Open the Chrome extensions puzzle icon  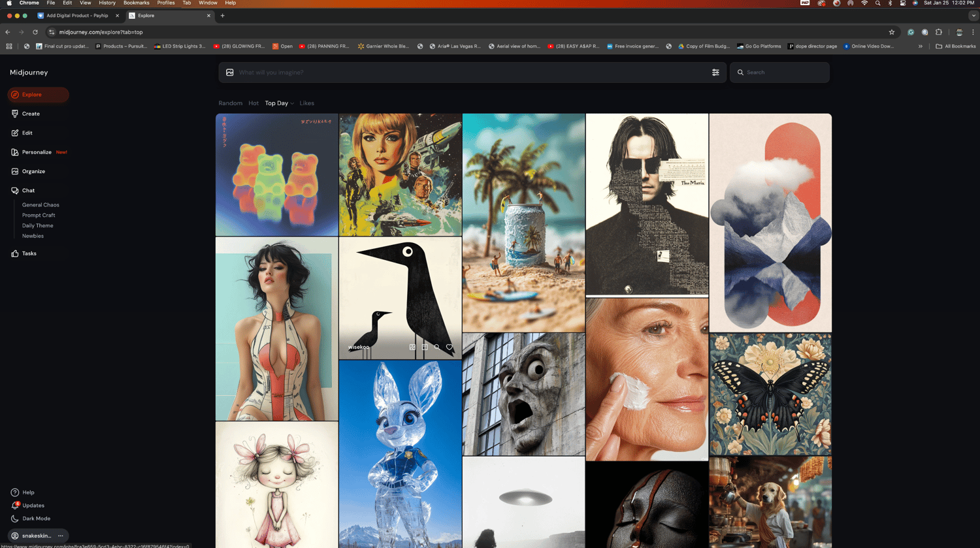click(x=939, y=32)
